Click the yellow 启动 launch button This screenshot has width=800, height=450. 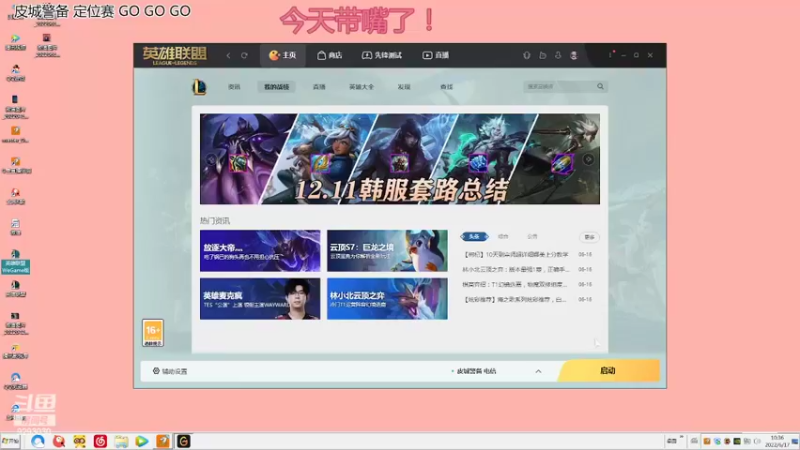coord(609,371)
